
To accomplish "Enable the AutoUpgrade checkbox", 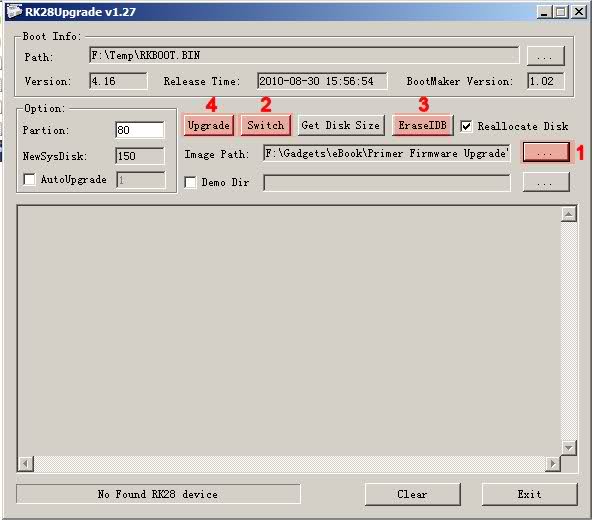I will pyautogui.click(x=29, y=179).
